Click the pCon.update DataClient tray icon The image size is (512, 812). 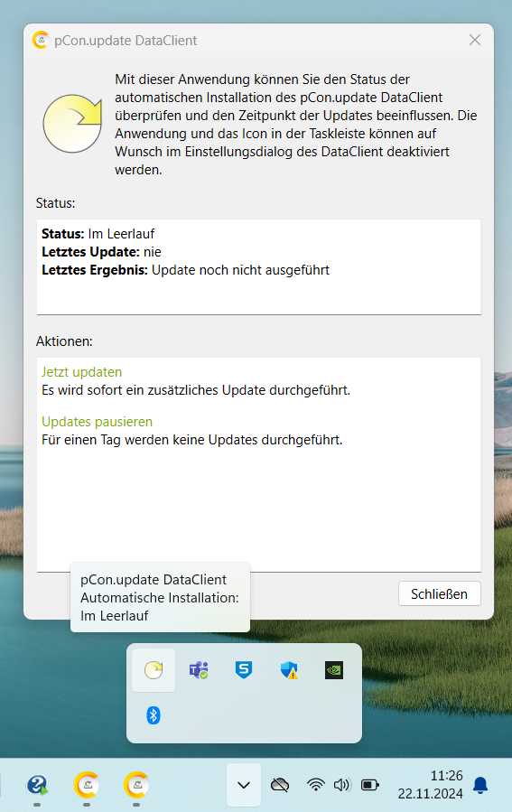click(154, 670)
